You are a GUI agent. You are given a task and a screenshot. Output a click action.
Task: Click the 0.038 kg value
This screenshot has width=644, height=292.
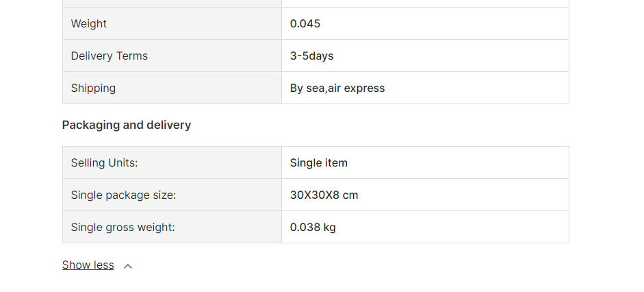tap(313, 227)
